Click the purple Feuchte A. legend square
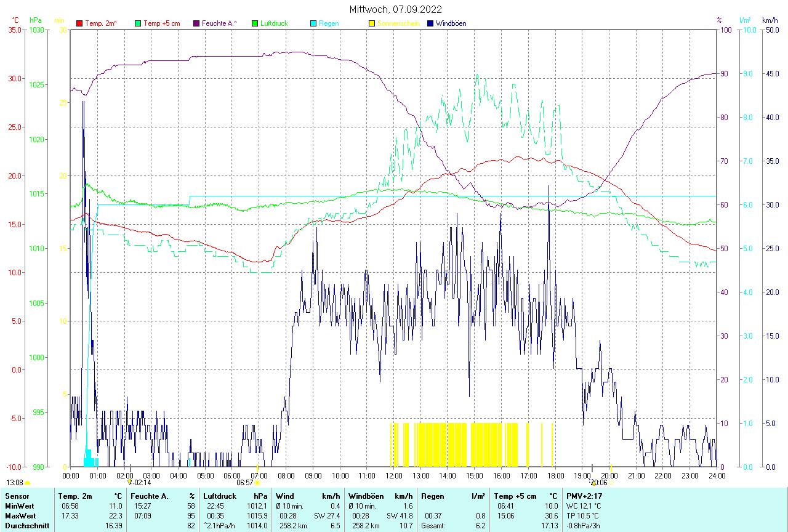The width and height of the screenshot is (788, 532). [x=196, y=23]
